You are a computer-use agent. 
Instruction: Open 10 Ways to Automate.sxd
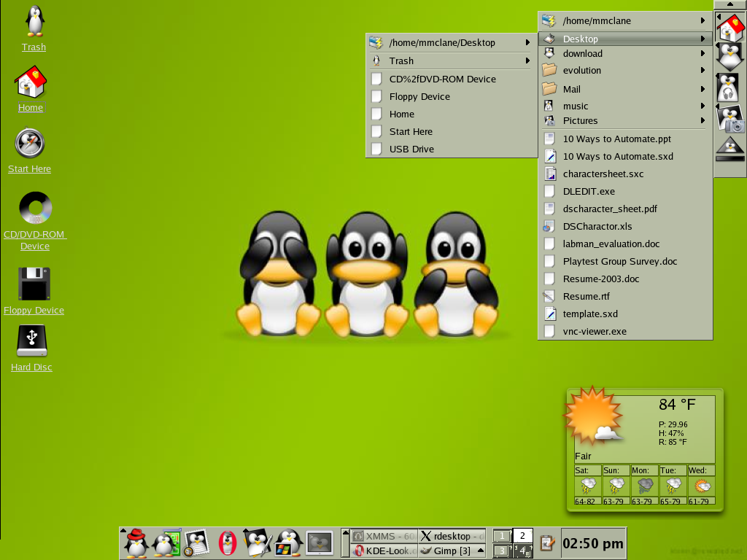[625, 156]
